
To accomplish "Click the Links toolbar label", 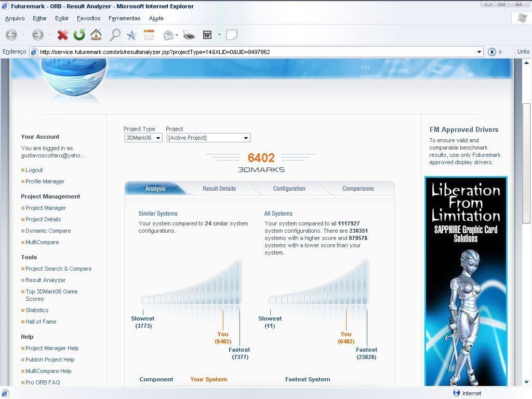I will [x=523, y=51].
